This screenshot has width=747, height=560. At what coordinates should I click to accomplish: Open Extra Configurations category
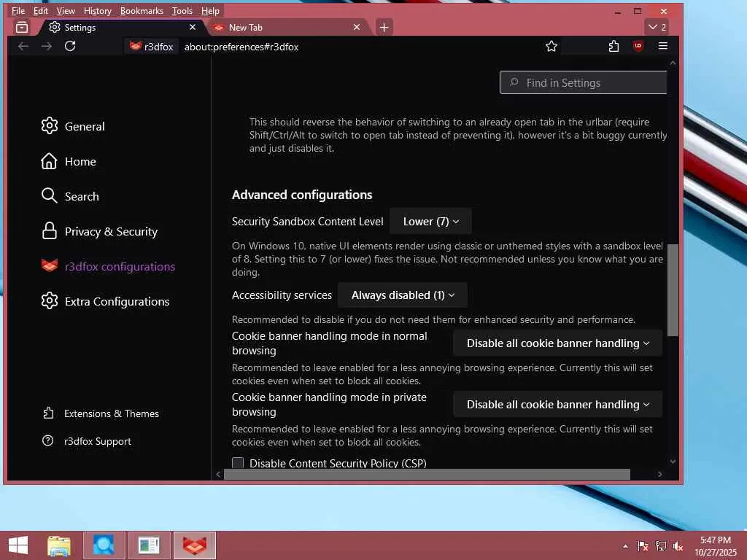pos(105,301)
